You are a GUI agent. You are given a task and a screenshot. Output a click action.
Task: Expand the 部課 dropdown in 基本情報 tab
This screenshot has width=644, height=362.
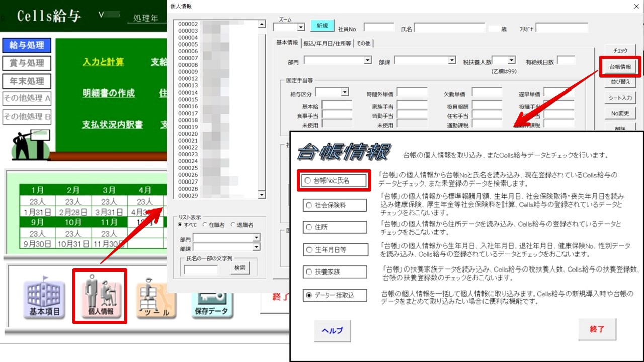(452, 60)
